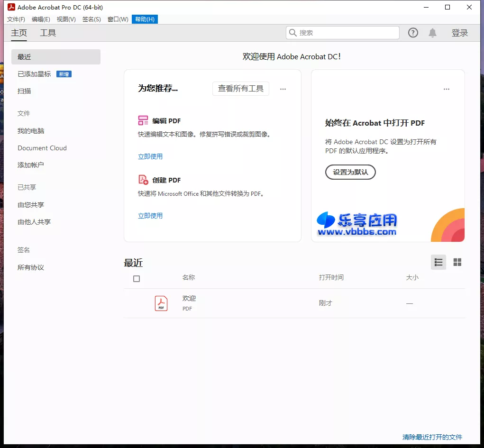
Task: Click the 设置为默认 button
Action: coord(350,172)
